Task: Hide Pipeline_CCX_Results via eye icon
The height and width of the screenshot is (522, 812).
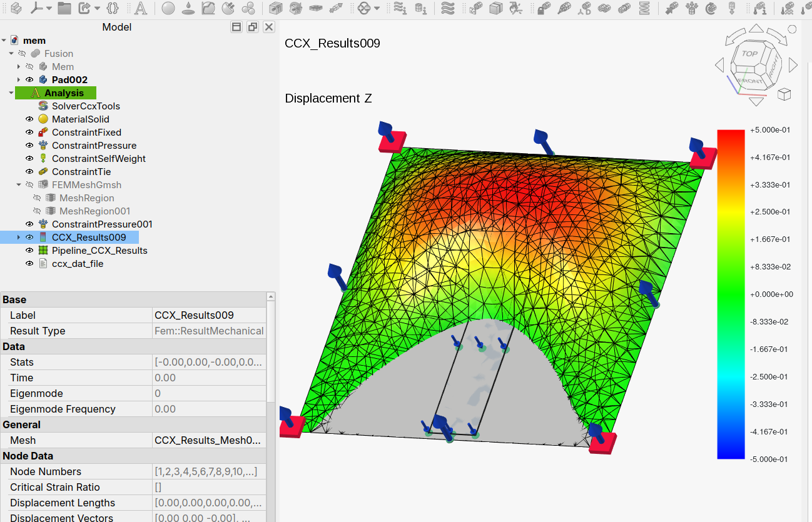Action: pos(29,251)
